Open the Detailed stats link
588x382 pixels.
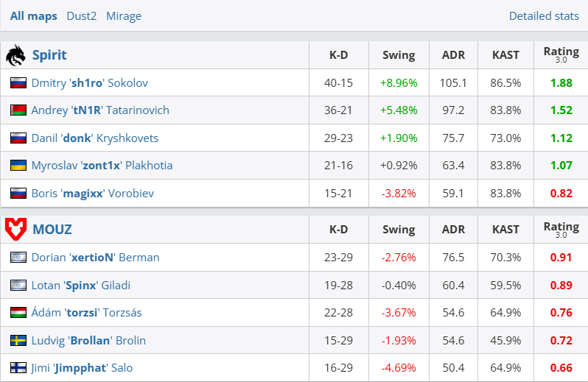[x=543, y=15]
